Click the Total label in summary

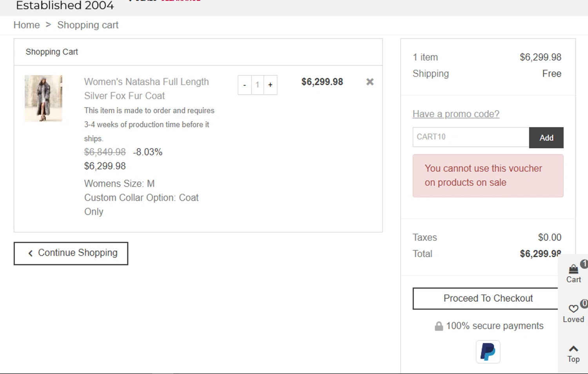(x=422, y=254)
